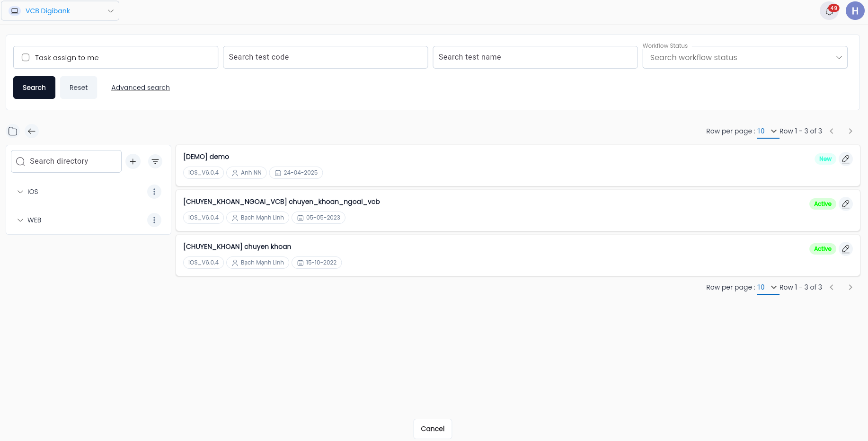This screenshot has height=441, width=868.
Task: Click the Reset button
Action: click(79, 88)
